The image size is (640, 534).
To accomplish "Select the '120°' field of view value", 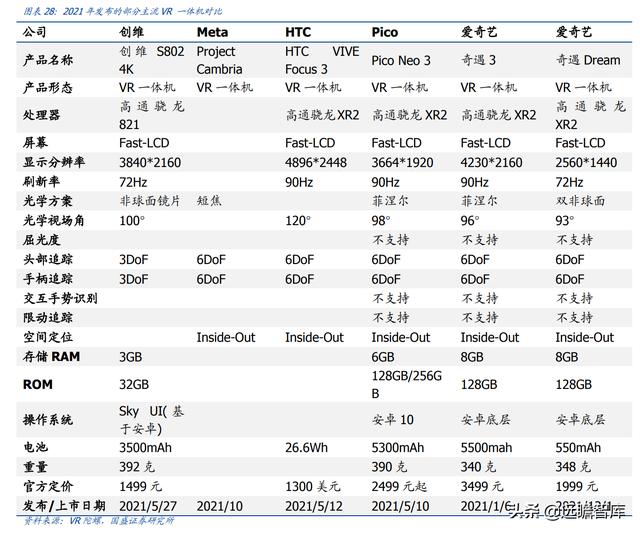I will coord(298,221).
